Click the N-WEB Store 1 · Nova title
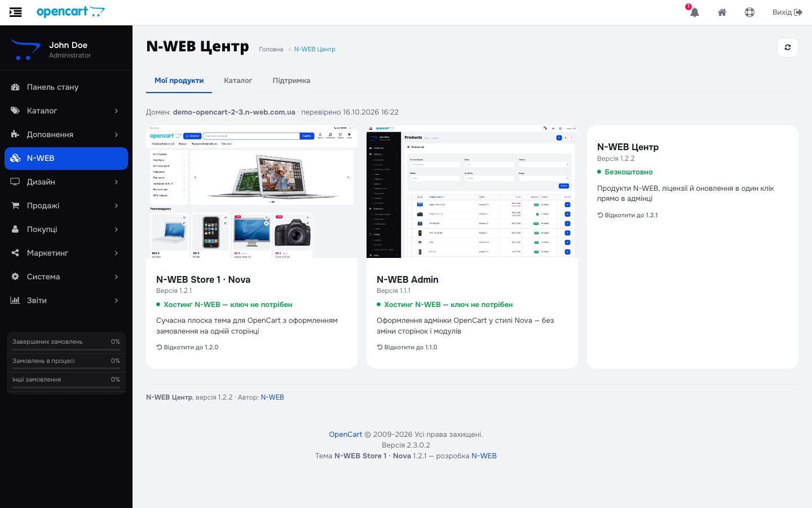Viewport: 812px width, 508px height. (203, 279)
